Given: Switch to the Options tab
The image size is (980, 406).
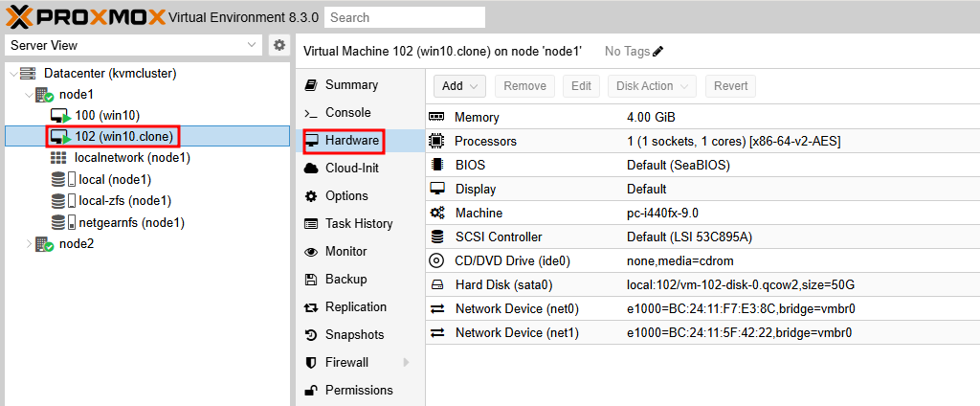Looking at the screenshot, I should tap(360, 195).
